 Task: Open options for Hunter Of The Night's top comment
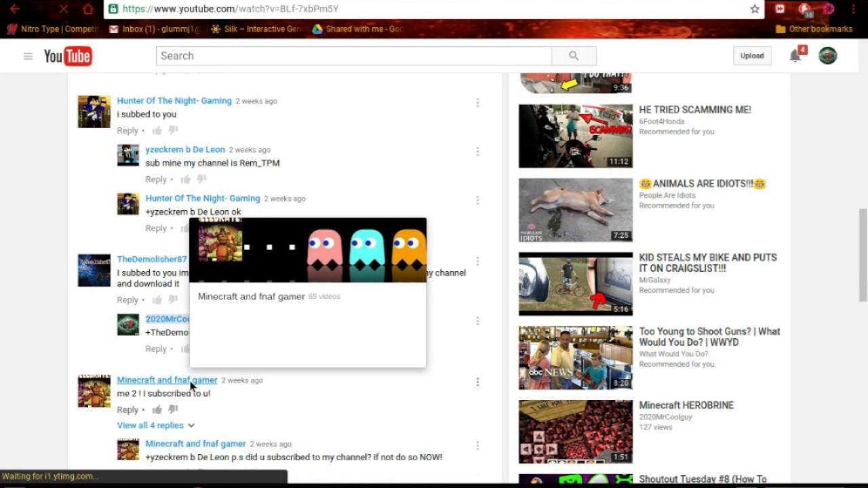(477, 102)
